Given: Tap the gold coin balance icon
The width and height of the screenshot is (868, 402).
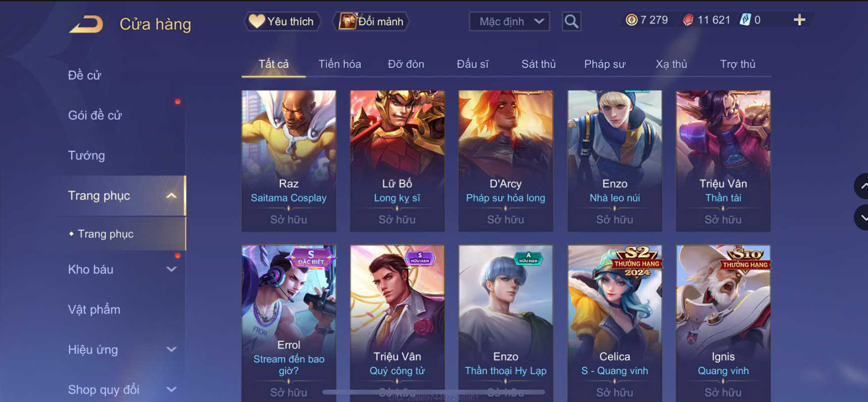Looking at the screenshot, I should [x=631, y=20].
